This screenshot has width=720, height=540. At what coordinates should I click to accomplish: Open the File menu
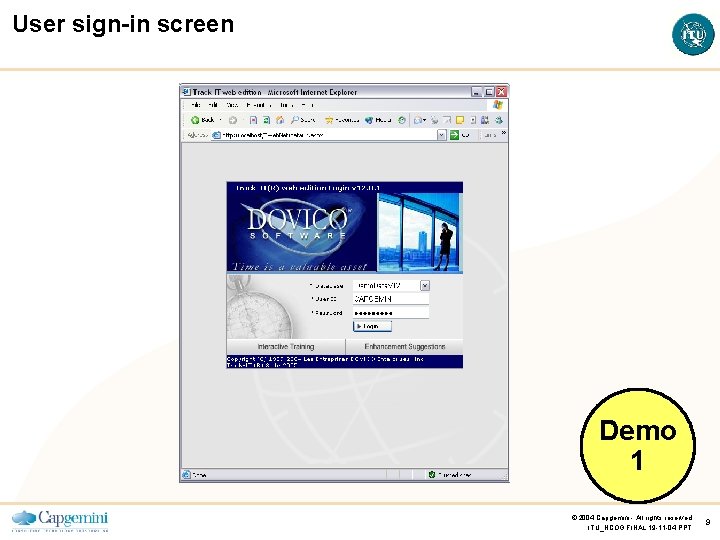point(195,105)
